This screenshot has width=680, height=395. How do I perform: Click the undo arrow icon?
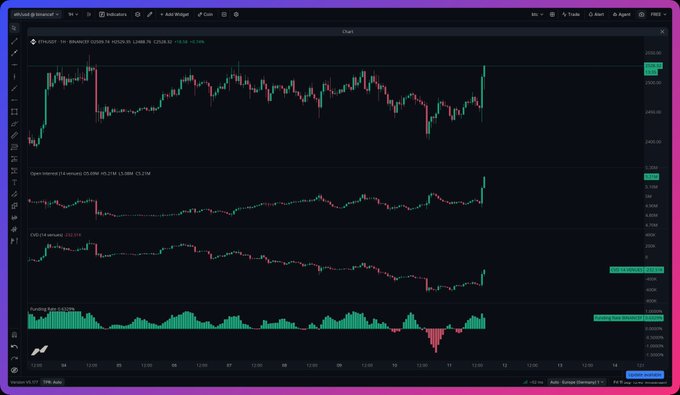point(14,347)
